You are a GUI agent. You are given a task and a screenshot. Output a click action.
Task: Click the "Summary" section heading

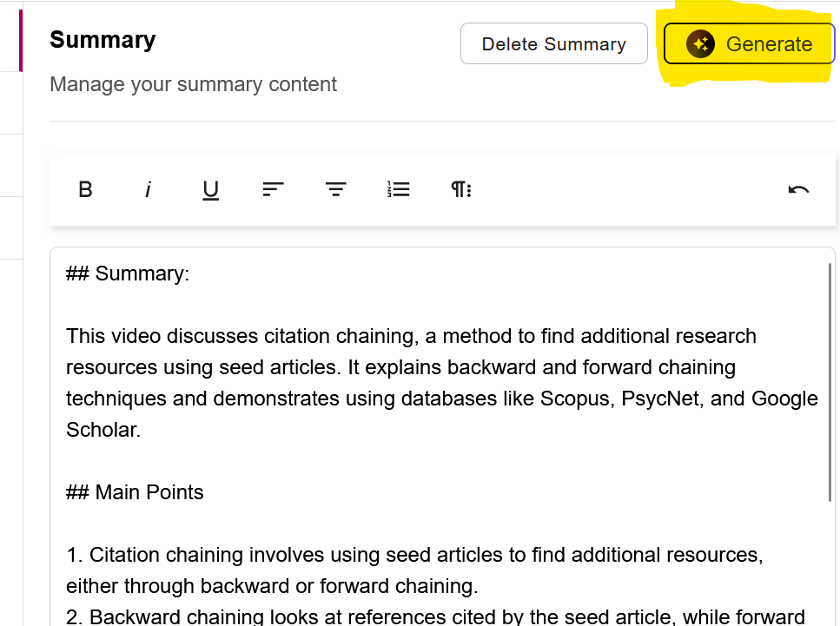coord(103,40)
